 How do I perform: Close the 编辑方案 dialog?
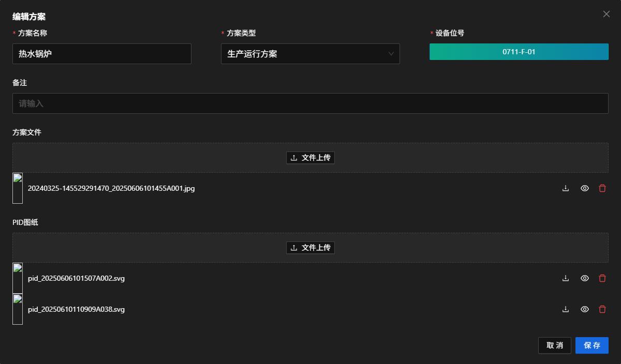pyautogui.click(x=607, y=14)
